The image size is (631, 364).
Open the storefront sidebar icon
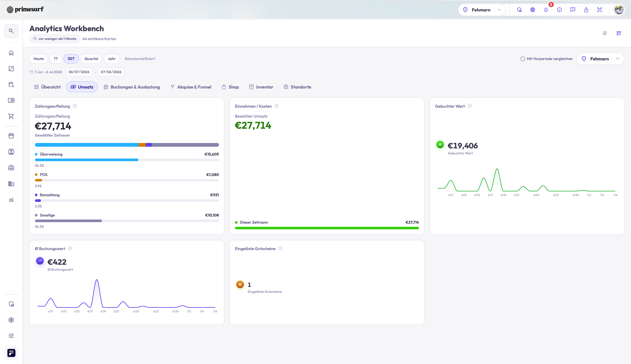[x=11, y=136]
